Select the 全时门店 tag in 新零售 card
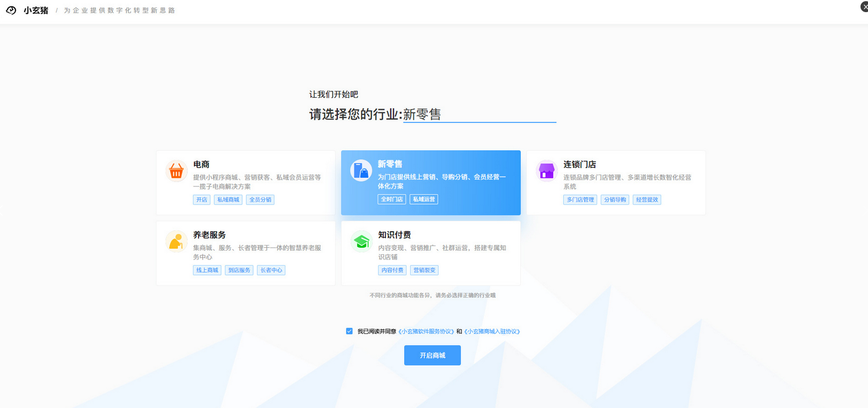Screen dimensions: 868x408 click(392, 199)
